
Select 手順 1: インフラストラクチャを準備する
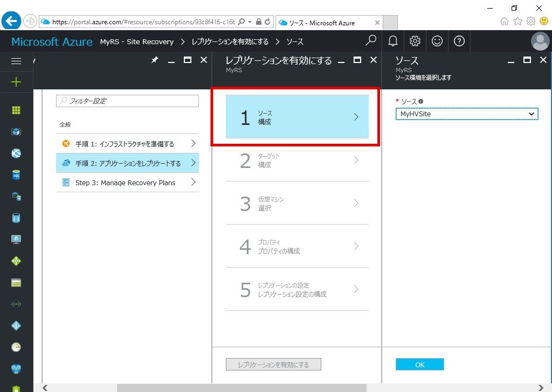pyautogui.click(x=127, y=143)
